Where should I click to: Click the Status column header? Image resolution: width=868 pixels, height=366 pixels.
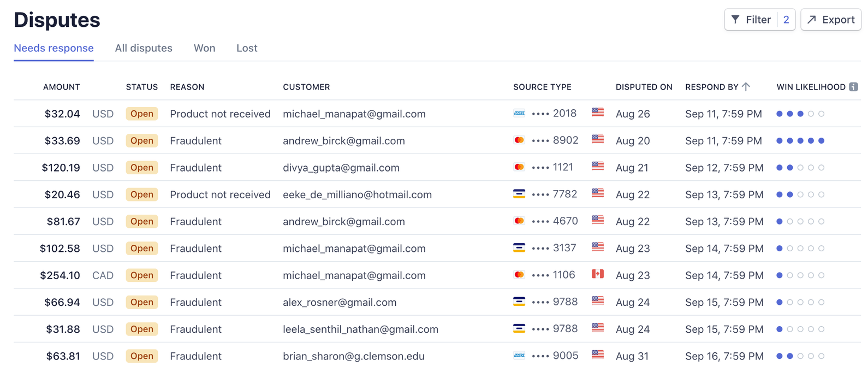[x=142, y=87]
